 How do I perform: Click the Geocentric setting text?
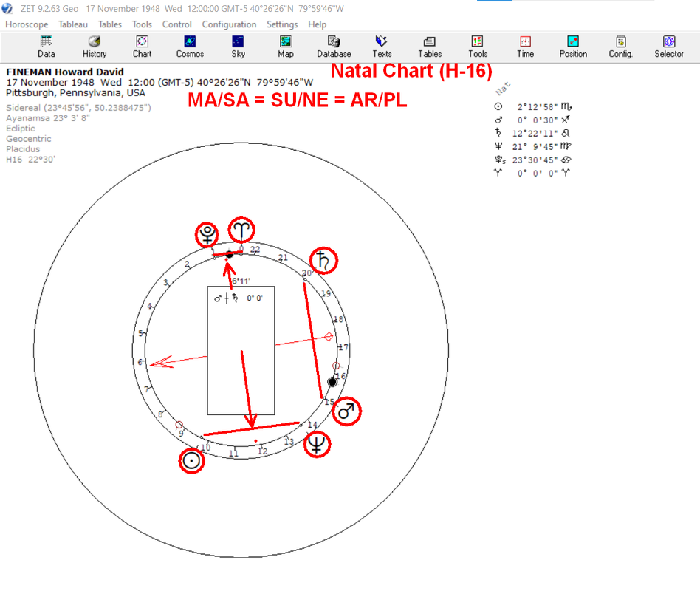(x=29, y=138)
